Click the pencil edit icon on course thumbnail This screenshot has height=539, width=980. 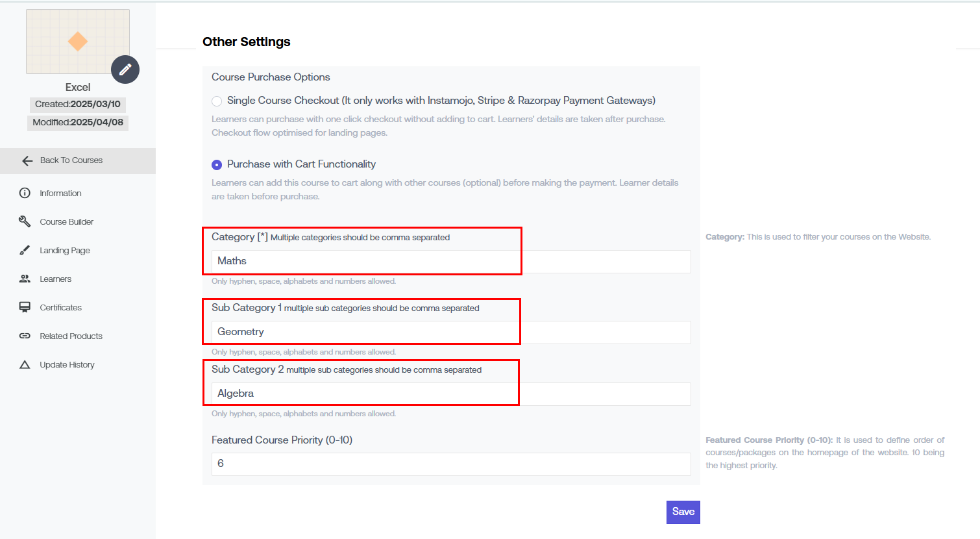tap(125, 69)
